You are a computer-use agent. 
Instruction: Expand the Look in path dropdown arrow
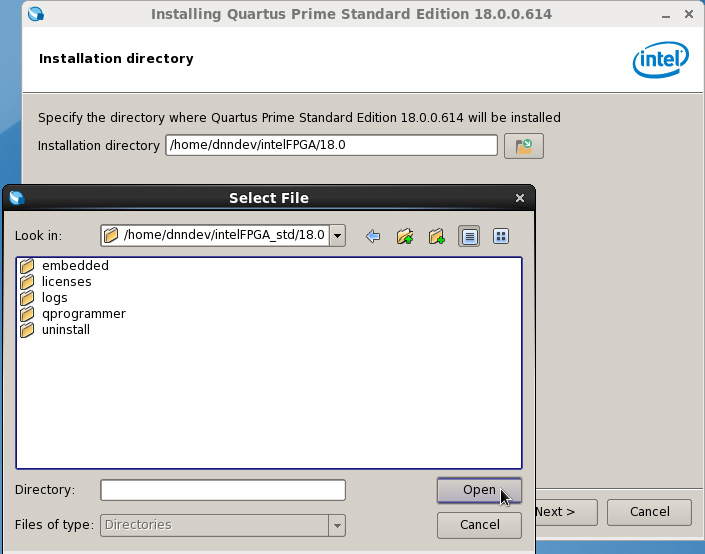(x=337, y=236)
